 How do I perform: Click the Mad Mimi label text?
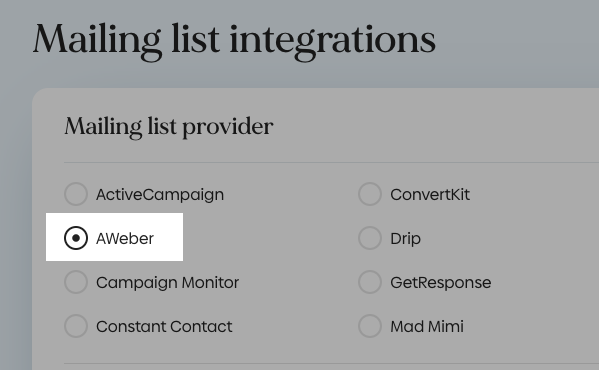coord(427,326)
